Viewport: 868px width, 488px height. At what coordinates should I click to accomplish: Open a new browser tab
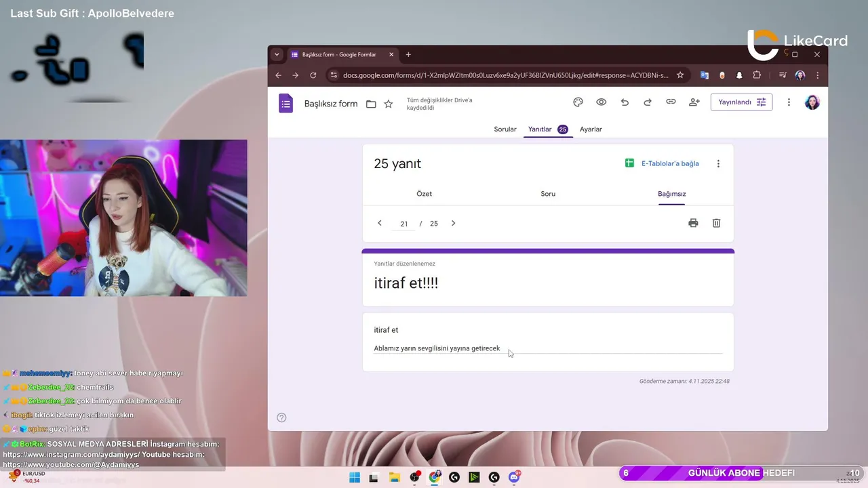pyautogui.click(x=408, y=55)
